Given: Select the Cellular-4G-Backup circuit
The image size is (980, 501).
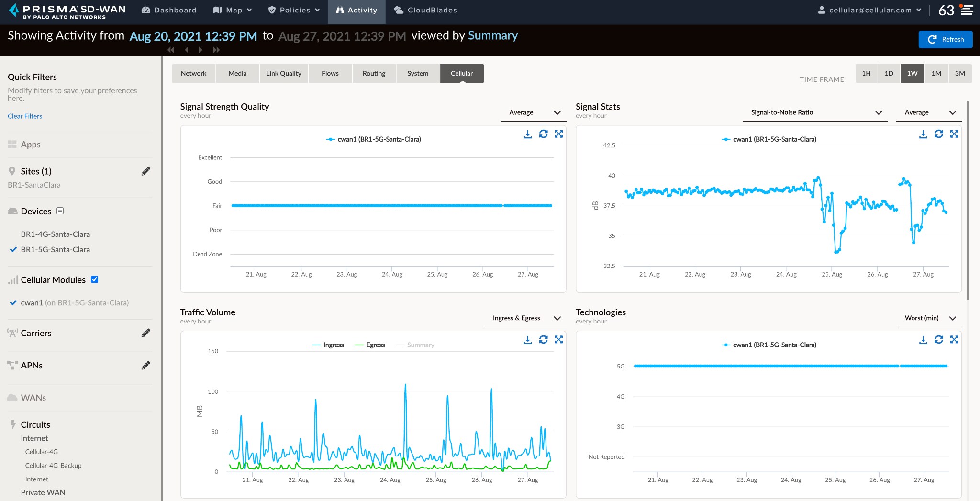Looking at the screenshot, I should [x=53, y=466].
